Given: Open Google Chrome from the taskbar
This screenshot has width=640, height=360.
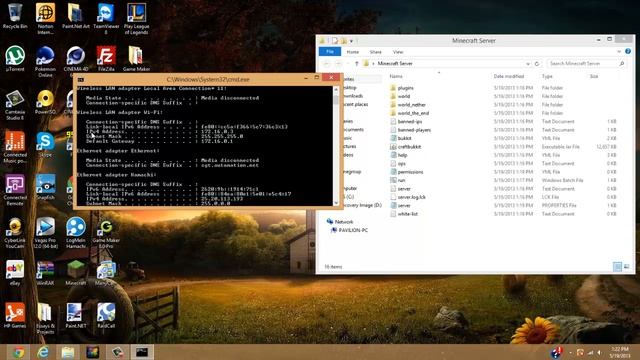Looking at the screenshot, I should 18,352.
